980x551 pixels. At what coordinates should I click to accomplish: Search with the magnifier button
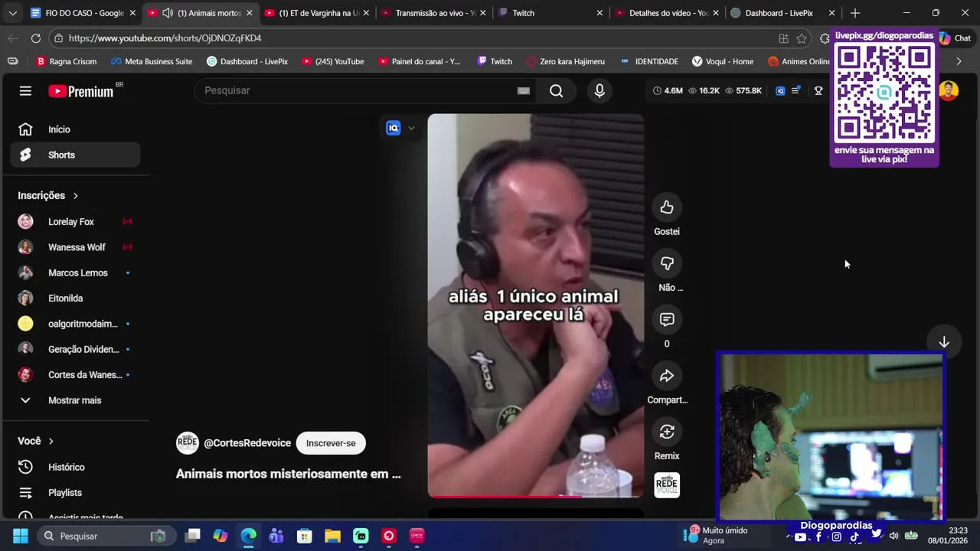[x=557, y=90]
